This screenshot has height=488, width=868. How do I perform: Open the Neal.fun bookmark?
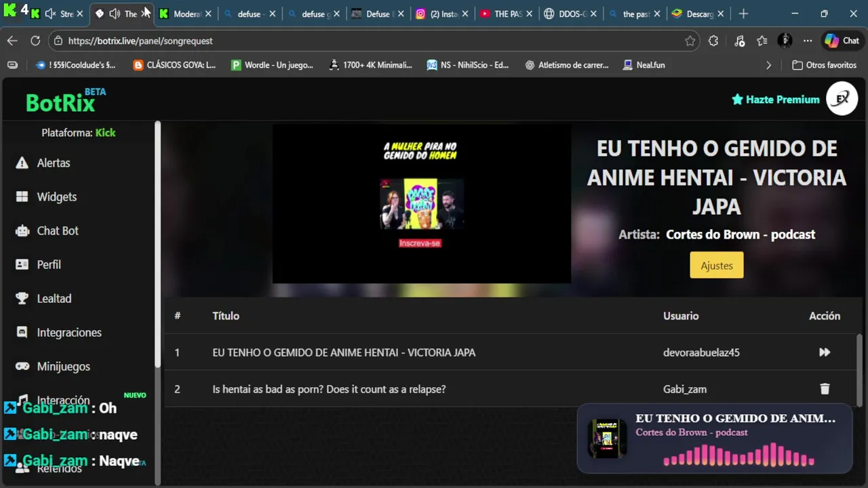(644, 65)
